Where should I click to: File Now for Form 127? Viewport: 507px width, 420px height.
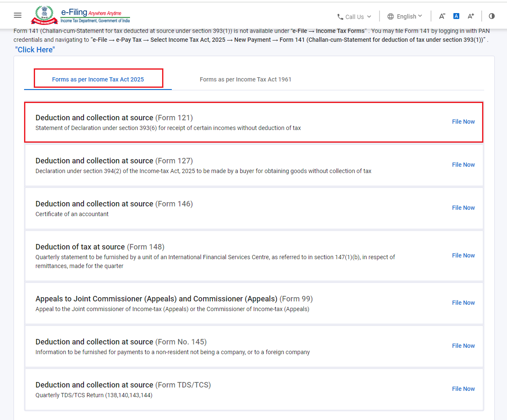(x=463, y=165)
